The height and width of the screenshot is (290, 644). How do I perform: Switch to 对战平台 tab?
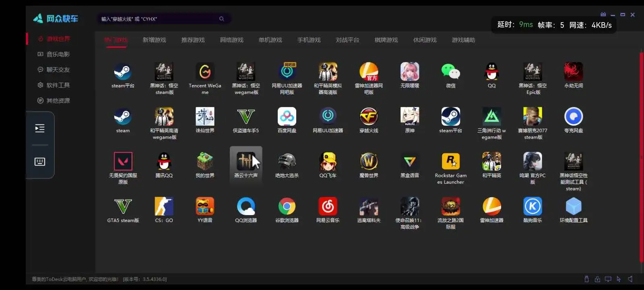tap(348, 40)
